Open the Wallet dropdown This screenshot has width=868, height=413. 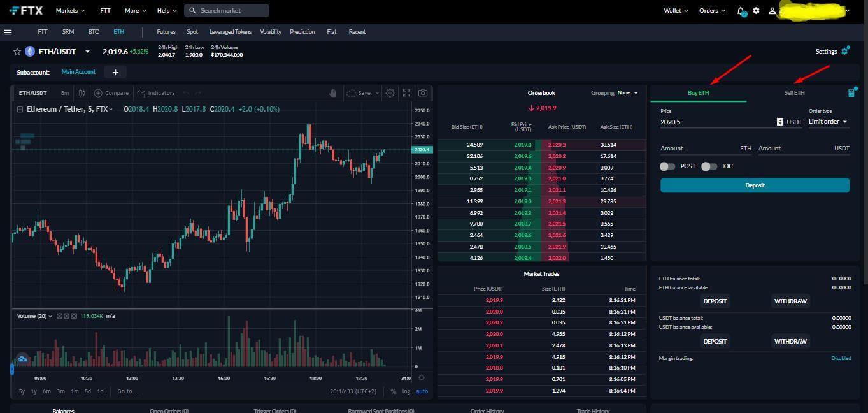[x=676, y=11]
